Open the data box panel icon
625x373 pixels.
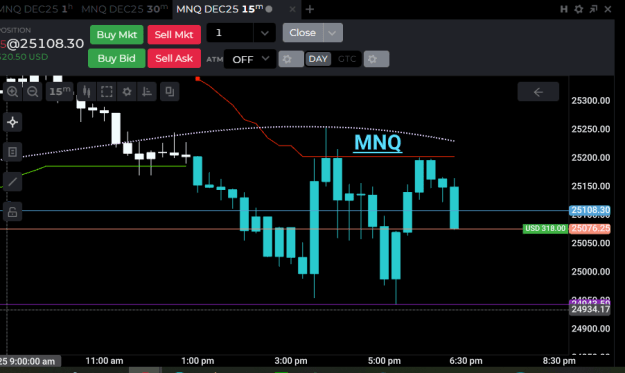click(x=12, y=152)
